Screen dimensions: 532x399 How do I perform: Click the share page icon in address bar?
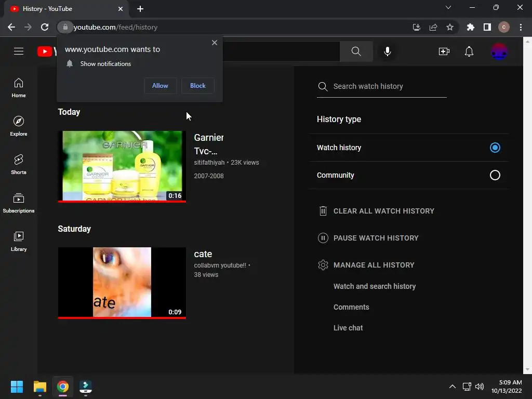433,27
